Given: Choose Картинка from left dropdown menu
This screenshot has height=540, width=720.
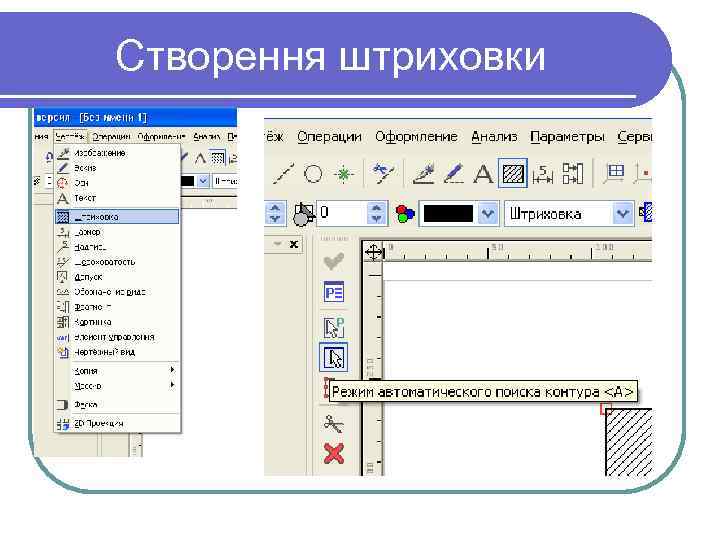Looking at the screenshot, I should (117, 322).
